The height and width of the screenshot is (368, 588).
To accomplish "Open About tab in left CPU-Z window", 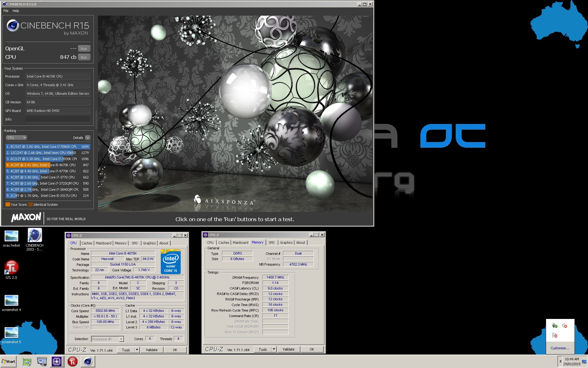I will coord(164,243).
